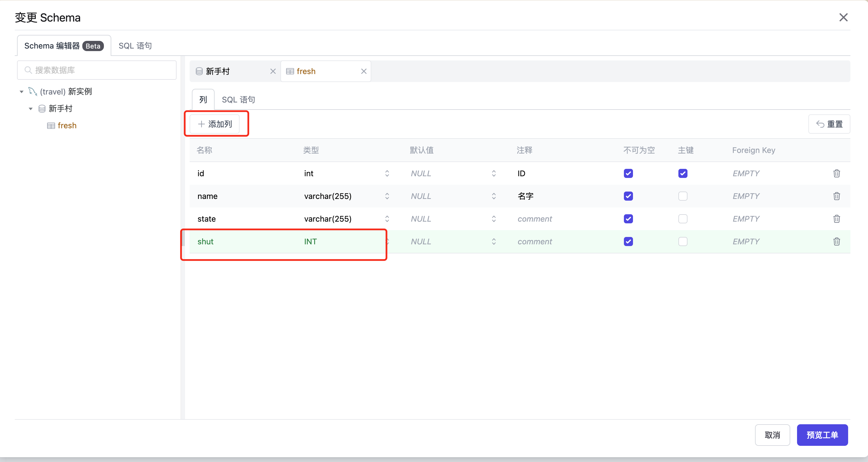Open inner SQL 语句 tab beside 列

(x=238, y=100)
